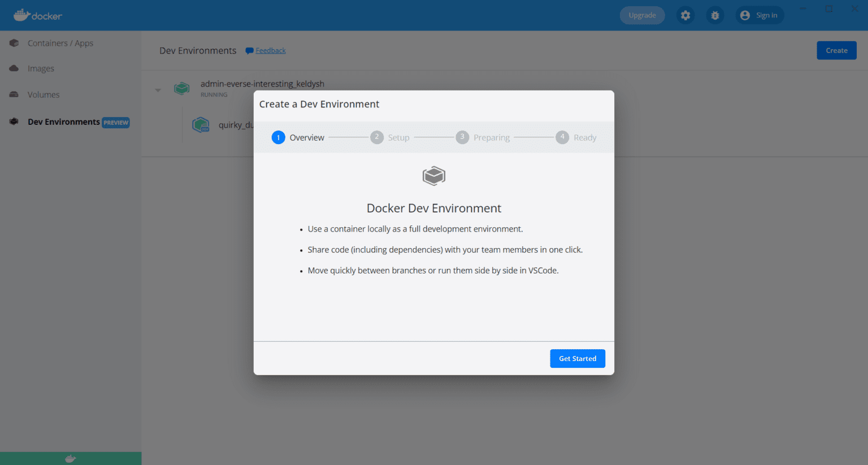The image size is (868, 465).
Task: Select the Containers / Apps icon
Action: [x=13, y=43]
